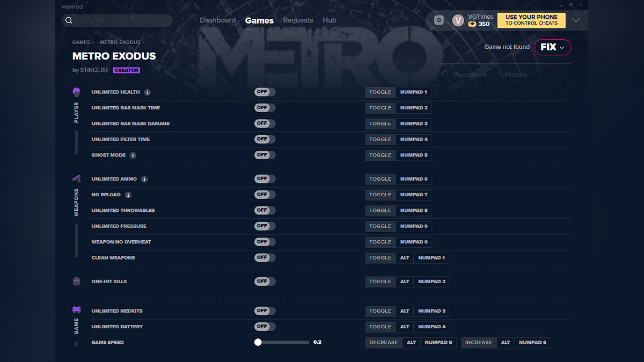644x362 pixels.
Task: Expand the account dropdown chevron
Action: click(x=576, y=20)
